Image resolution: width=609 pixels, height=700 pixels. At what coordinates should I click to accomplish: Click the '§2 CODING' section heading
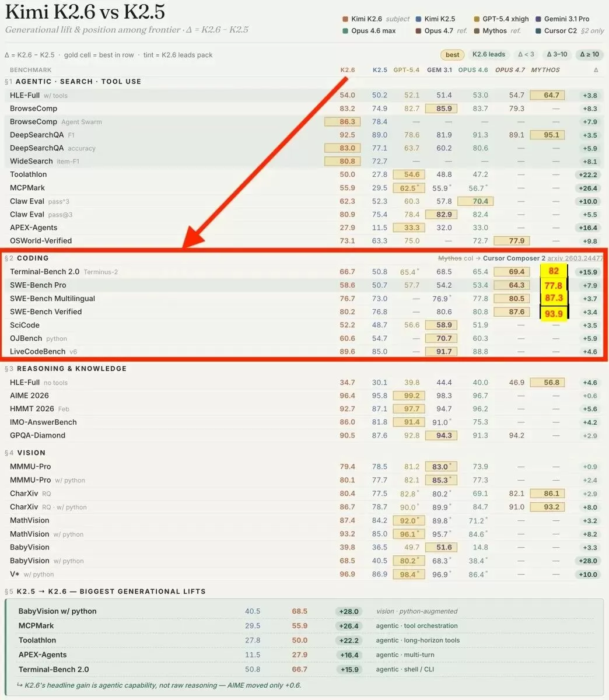[x=27, y=258]
